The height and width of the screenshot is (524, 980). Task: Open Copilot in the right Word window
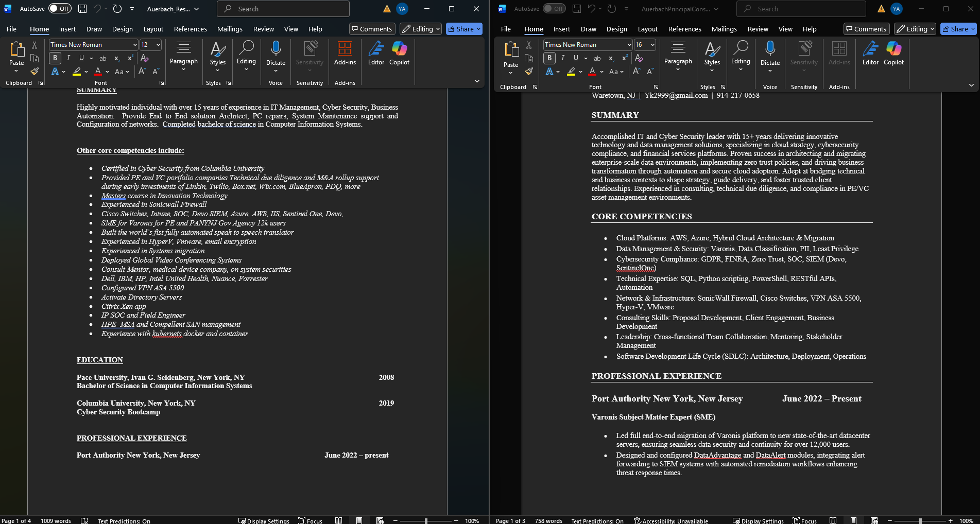tap(893, 54)
